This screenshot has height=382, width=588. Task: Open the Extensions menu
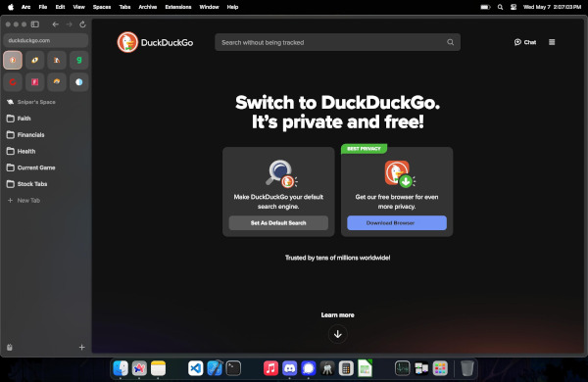click(x=178, y=7)
